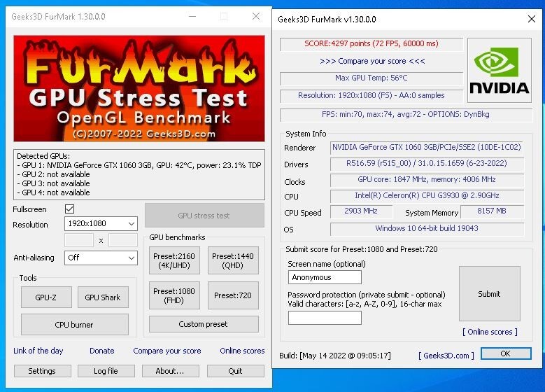Click the GPU 4: not available line
The image size is (545, 392).
pos(54,192)
